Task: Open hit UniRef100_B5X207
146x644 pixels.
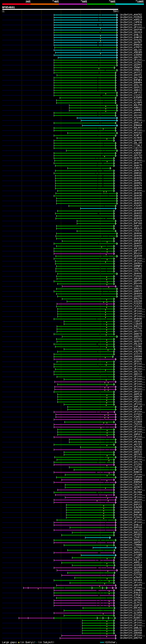Action: 131,254
